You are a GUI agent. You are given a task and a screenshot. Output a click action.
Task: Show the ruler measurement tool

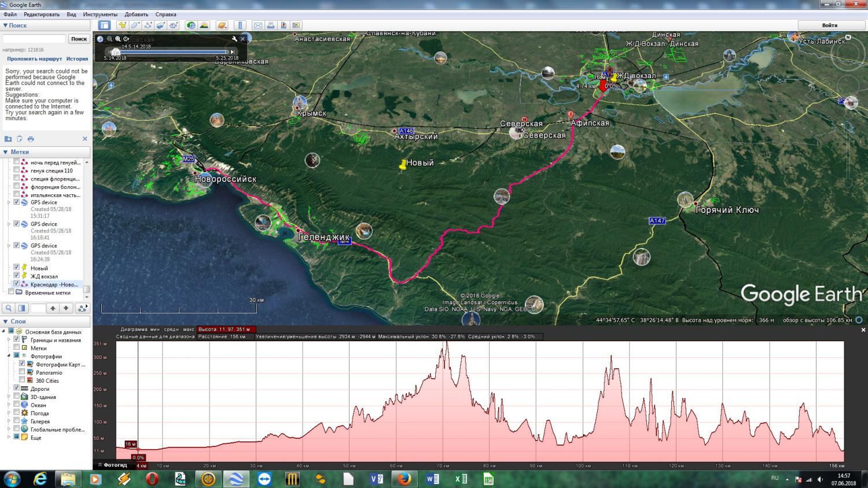coord(240,25)
